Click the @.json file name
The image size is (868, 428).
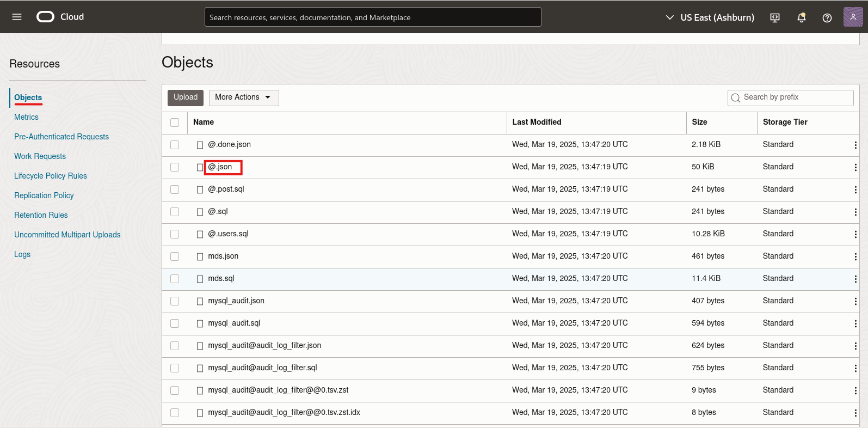(x=220, y=167)
